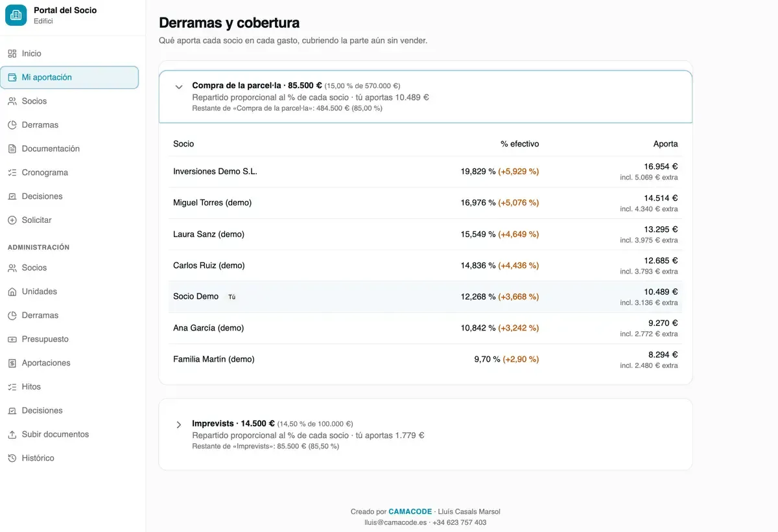Click the banknote icon beside Presupuesto

click(12, 339)
